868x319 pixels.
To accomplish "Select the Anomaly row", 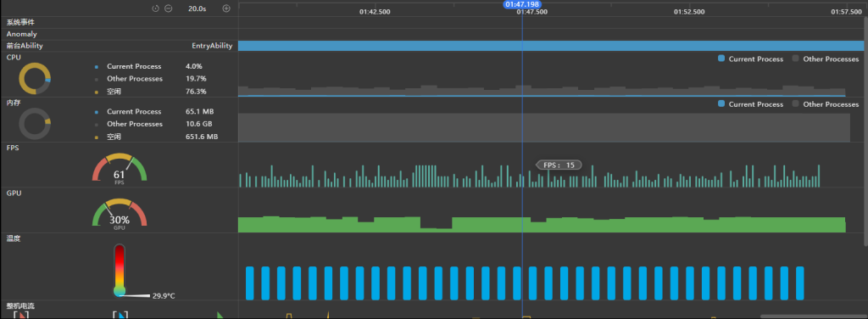I will [x=119, y=34].
